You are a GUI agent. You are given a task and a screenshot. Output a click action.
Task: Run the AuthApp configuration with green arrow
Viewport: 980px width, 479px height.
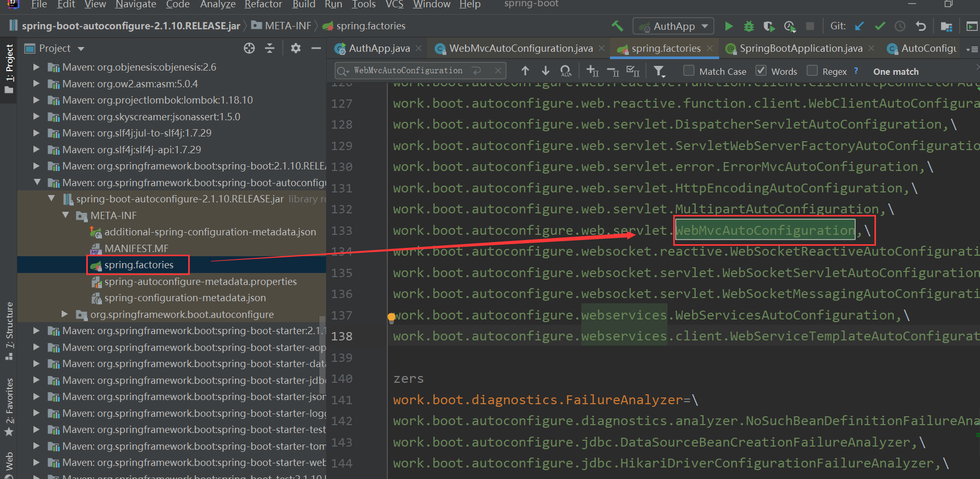pyautogui.click(x=729, y=26)
